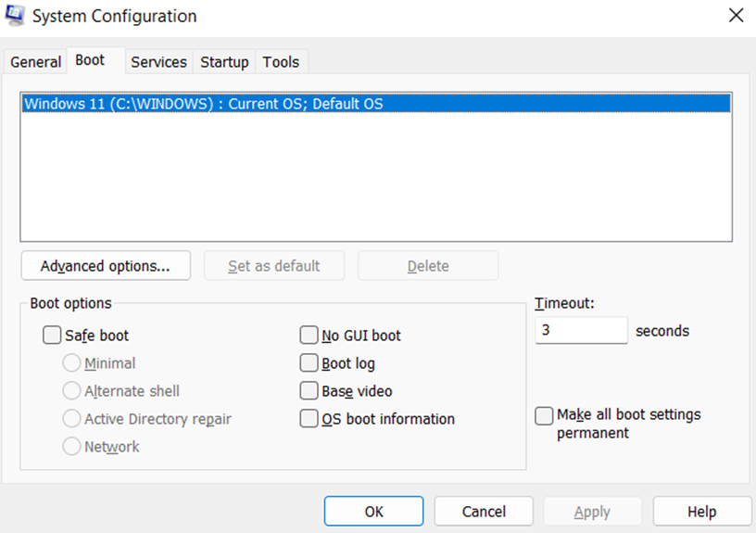
Task: Select the Windows 11 boot entry
Action: pyautogui.click(x=204, y=104)
